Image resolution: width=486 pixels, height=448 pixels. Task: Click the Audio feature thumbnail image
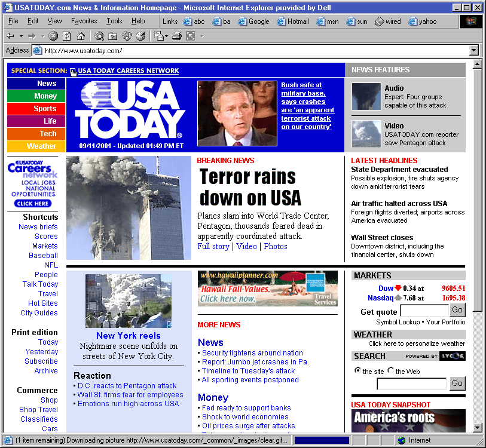(366, 96)
